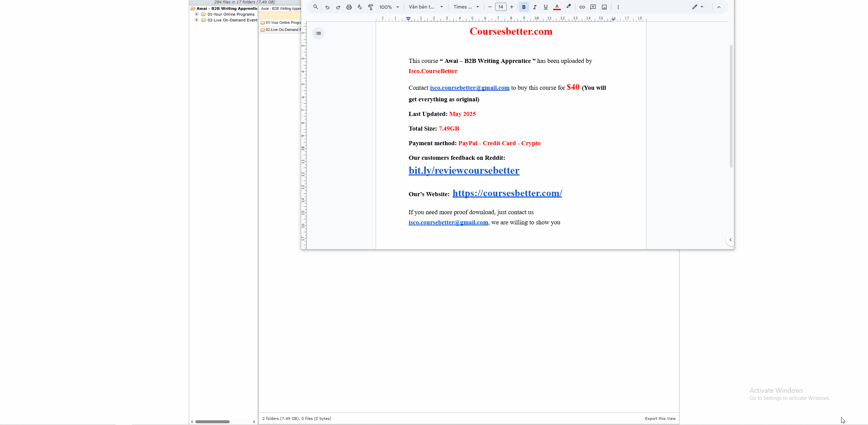Select the paint format tool
868x425 pixels.
pos(371,7)
